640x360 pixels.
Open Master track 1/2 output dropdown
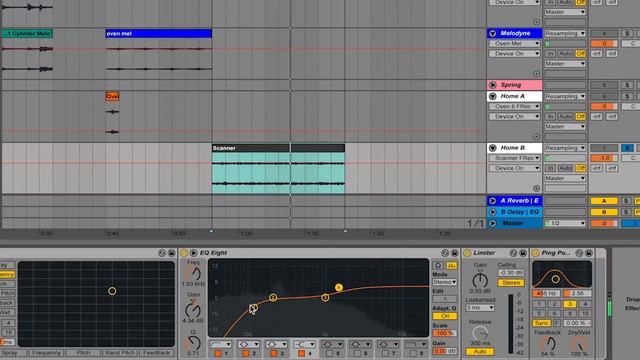pyautogui.click(x=565, y=223)
